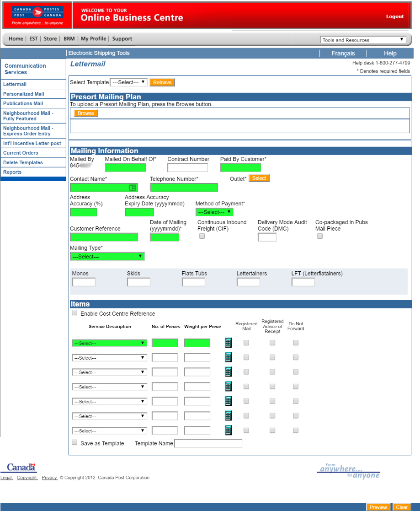The height and width of the screenshot is (511, 420).
Task: Open the Support menu item
Action: tap(122, 39)
